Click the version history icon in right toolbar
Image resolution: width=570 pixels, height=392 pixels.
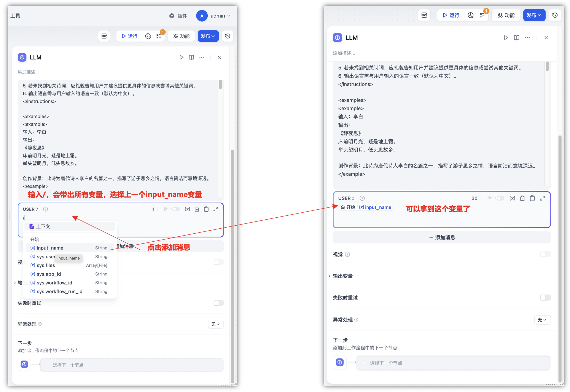[x=554, y=15]
